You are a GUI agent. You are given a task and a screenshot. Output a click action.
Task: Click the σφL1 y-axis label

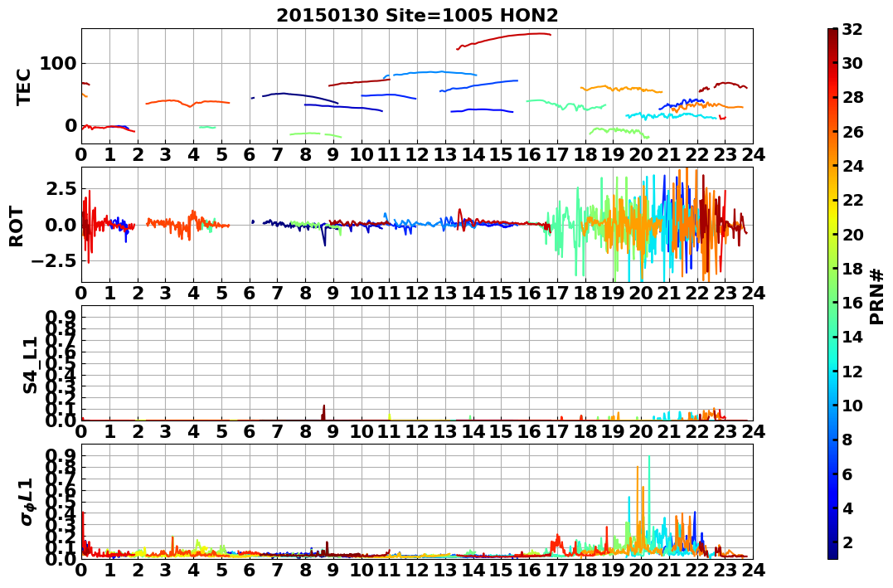coord(27,502)
